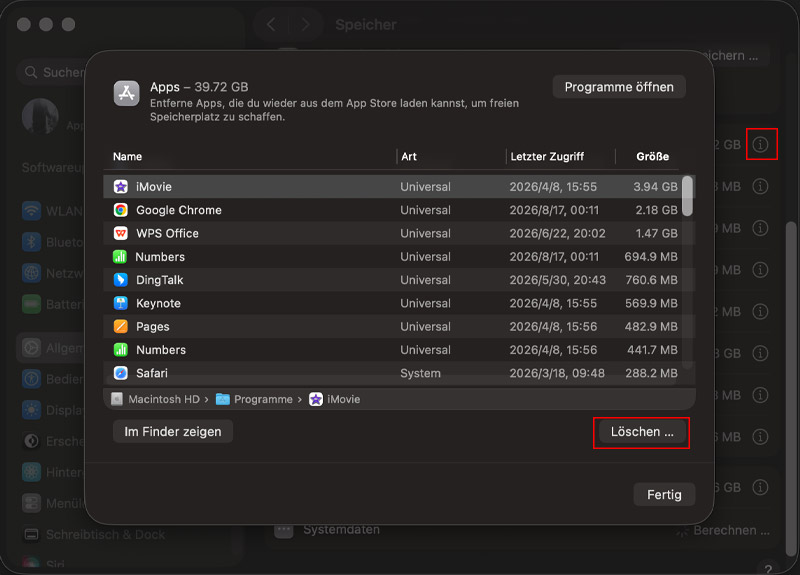Click the Fertig button
This screenshot has width=800, height=575.
(x=664, y=494)
